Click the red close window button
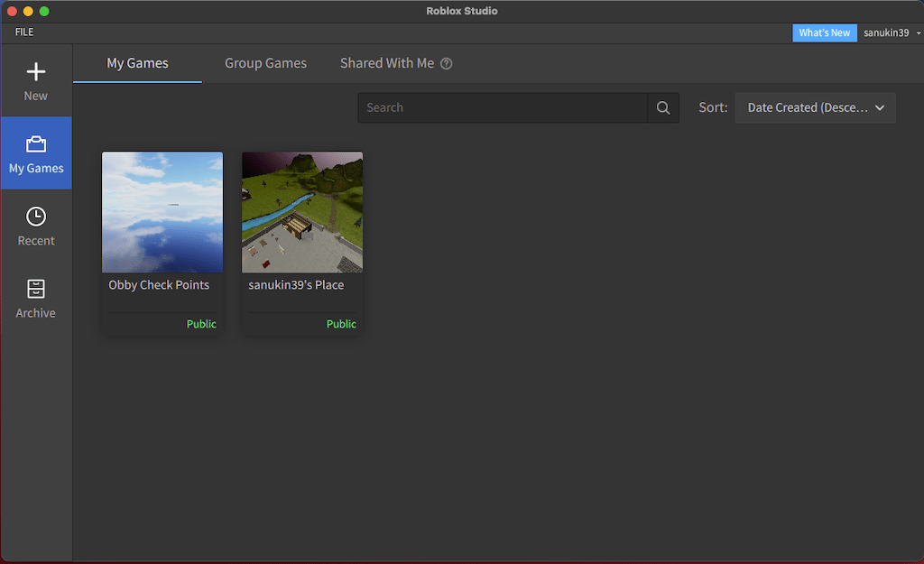This screenshot has width=924, height=564. [12, 11]
